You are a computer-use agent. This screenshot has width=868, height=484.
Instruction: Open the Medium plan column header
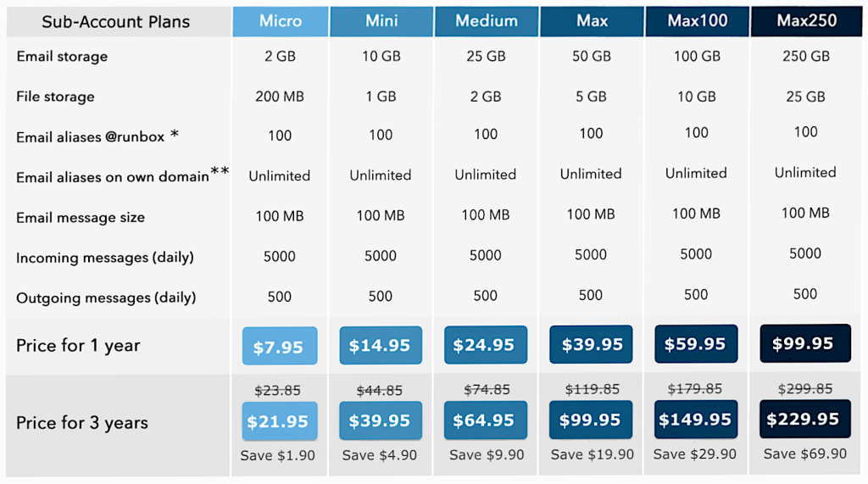pos(486,21)
